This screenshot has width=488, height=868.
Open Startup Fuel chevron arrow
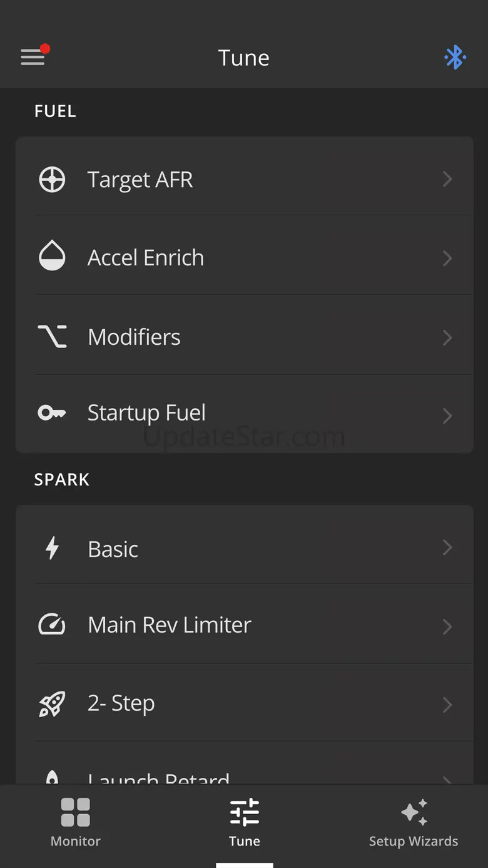coord(447,416)
